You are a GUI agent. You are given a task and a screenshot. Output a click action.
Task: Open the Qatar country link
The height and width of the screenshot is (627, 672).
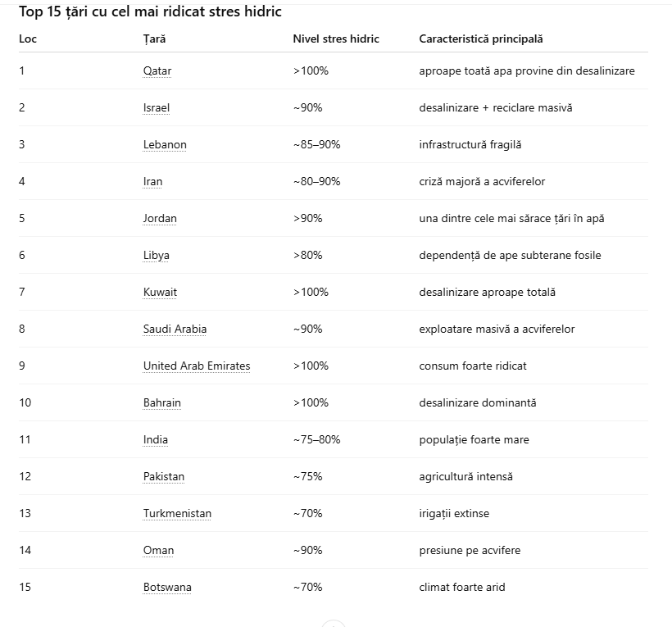tap(157, 71)
